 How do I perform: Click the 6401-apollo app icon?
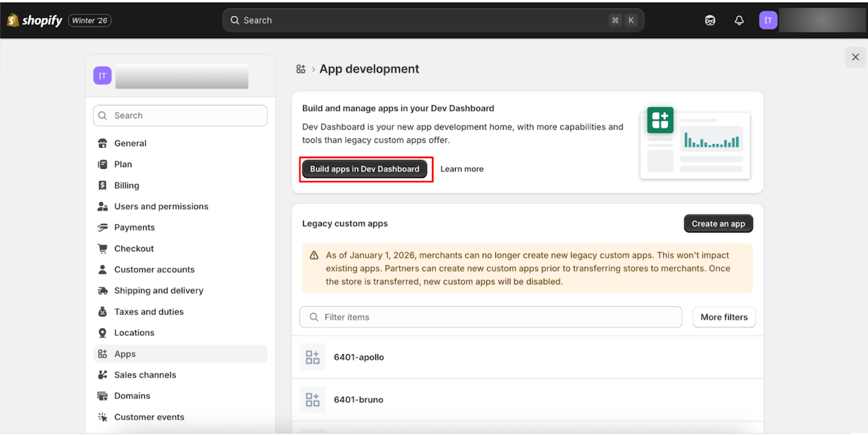click(x=312, y=357)
